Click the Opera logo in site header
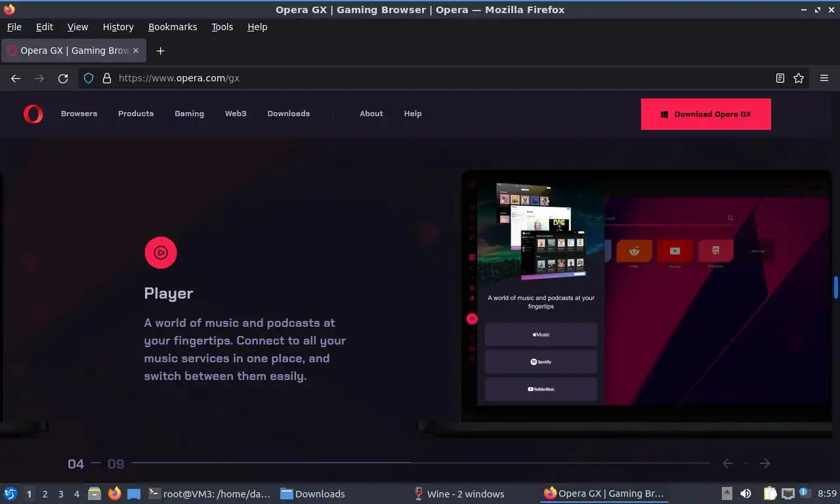 (33, 114)
